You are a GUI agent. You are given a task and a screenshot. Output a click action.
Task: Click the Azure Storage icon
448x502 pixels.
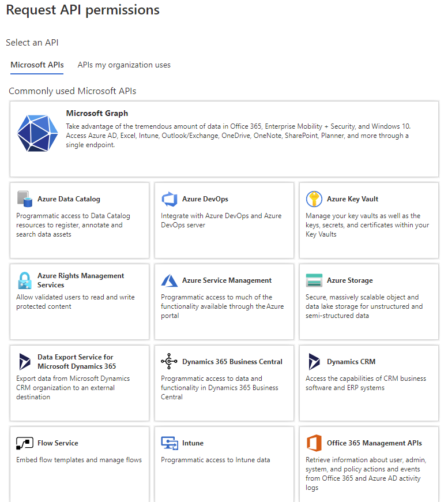(314, 280)
